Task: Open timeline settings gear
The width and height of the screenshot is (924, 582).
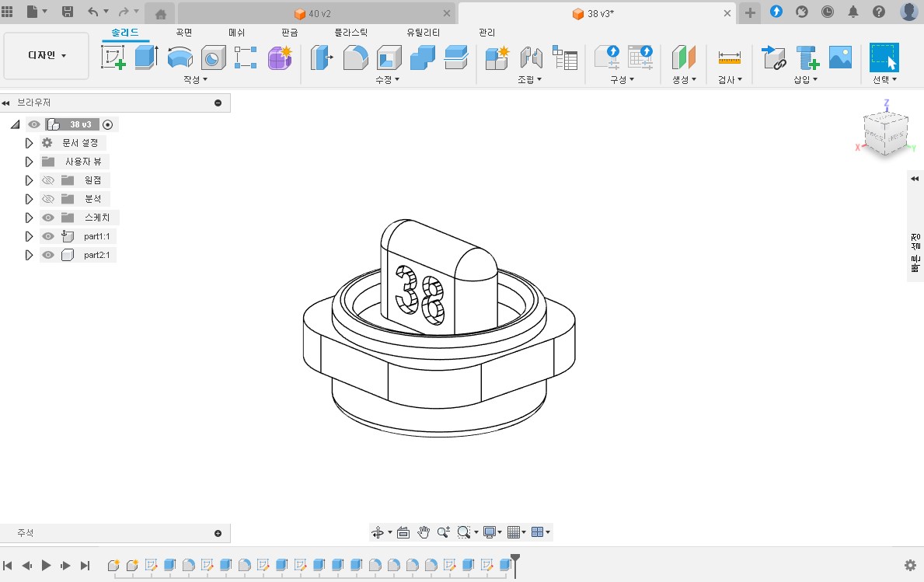Action: tap(911, 566)
